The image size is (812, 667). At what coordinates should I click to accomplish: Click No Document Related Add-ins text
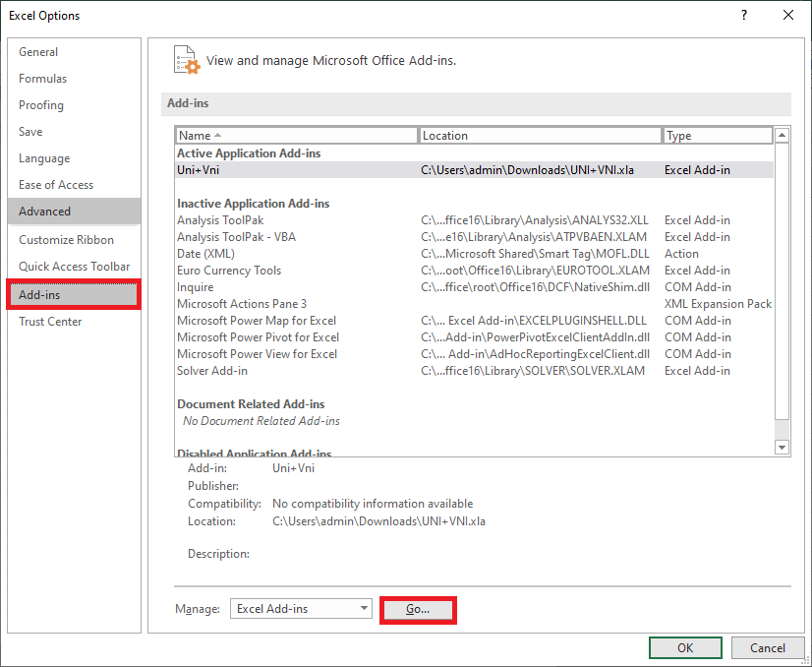pos(261,421)
